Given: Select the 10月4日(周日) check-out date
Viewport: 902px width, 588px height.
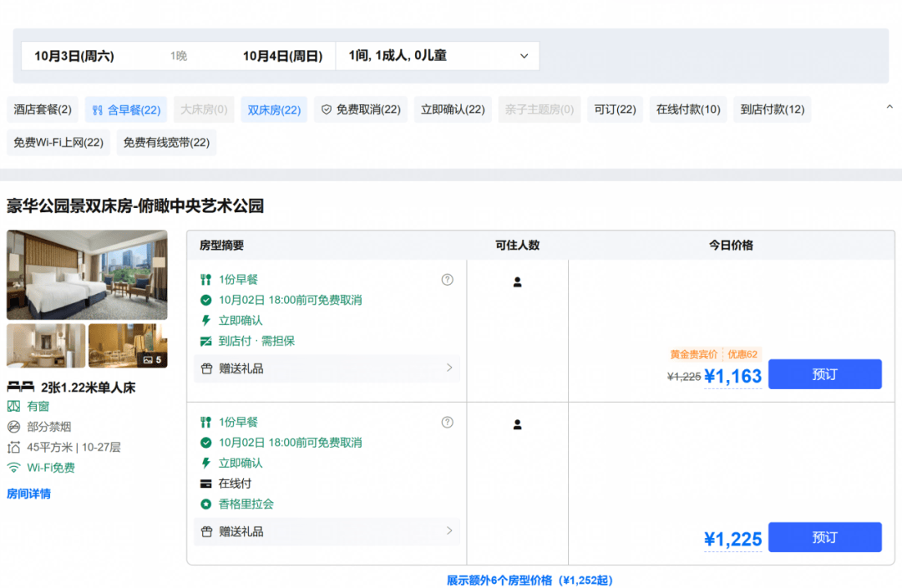Looking at the screenshot, I should pos(282,56).
